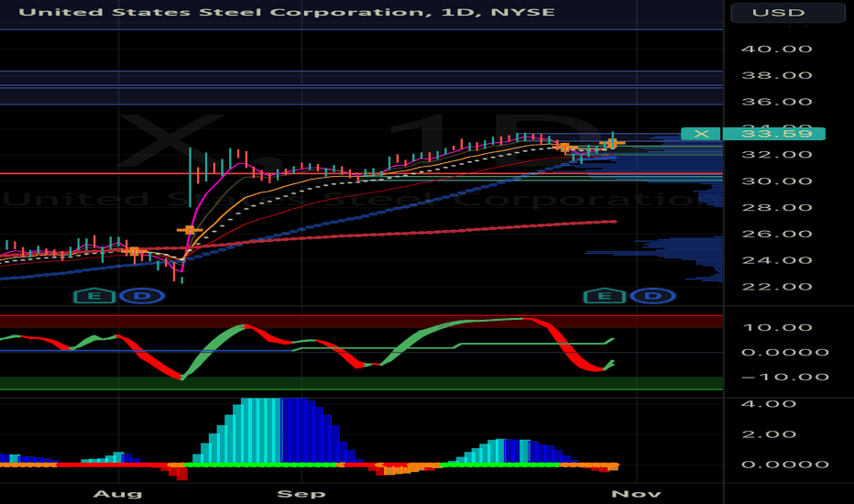
Task: Click the 26.00 price axis label
Action: [x=777, y=234]
